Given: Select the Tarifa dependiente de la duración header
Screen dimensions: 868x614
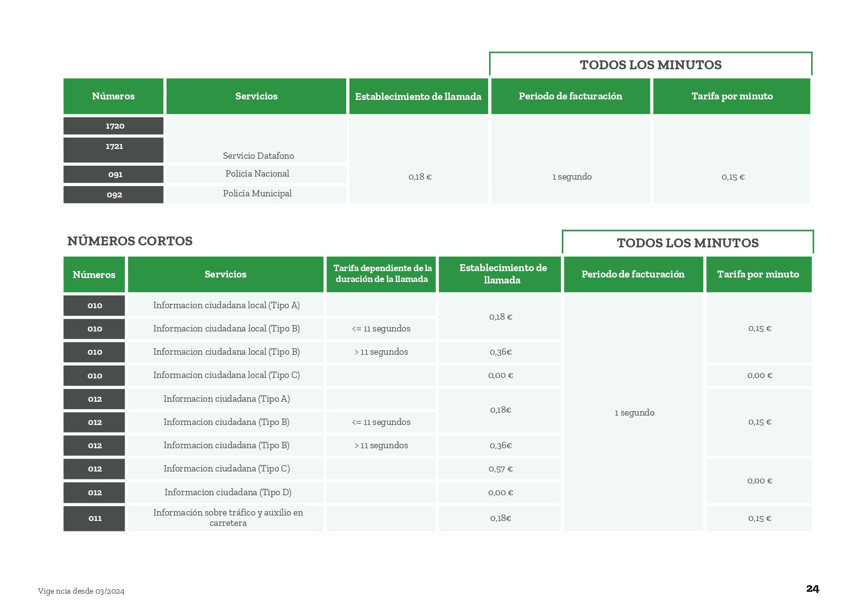Looking at the screenshot, I should point(381,274).
